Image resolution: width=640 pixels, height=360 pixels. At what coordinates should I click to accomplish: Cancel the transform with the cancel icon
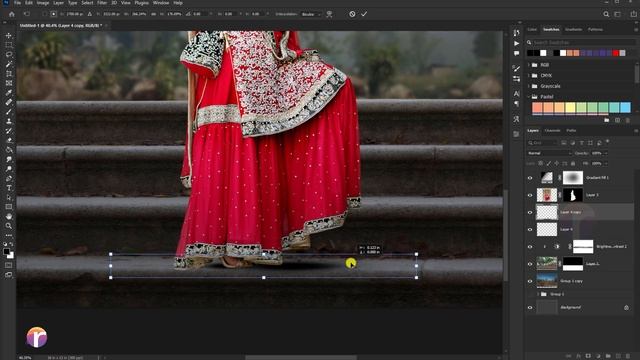[352, 14]
